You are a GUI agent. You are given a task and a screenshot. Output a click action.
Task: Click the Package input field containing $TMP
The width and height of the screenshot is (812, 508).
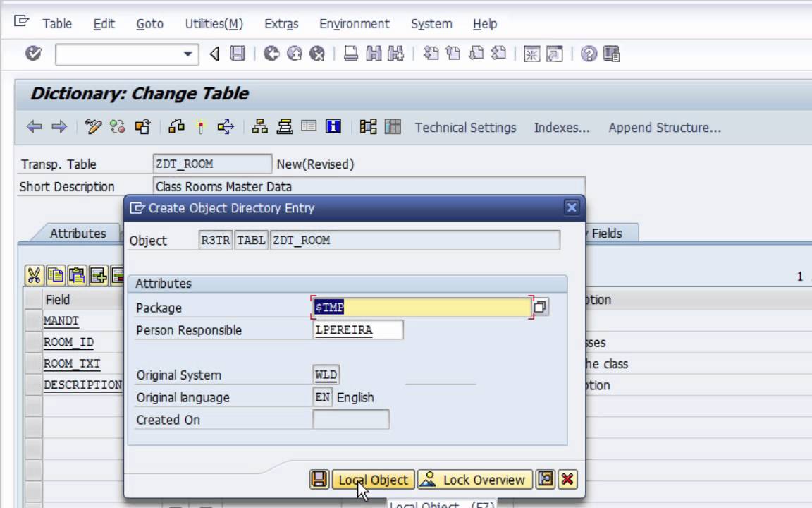coord(422,307)
